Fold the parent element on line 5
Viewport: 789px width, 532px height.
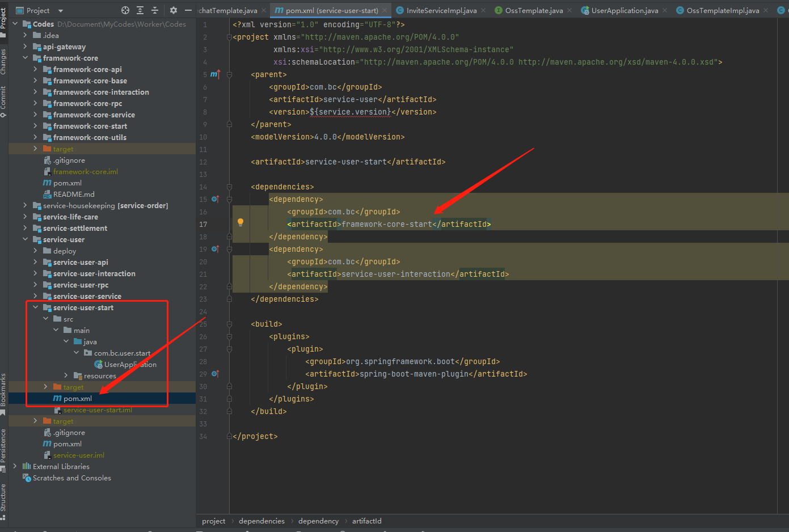pyautogui.click(x=229, y=74)
